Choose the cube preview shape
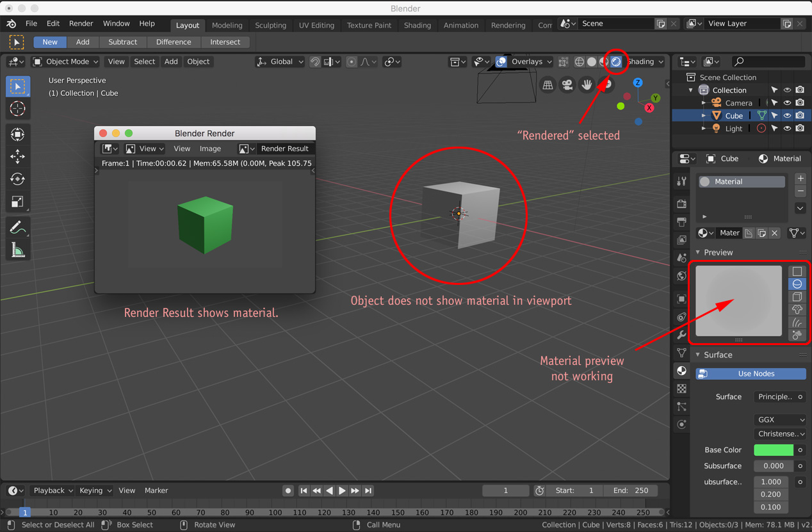The height and width of the screenshot is (532, 812). [797, 297]
